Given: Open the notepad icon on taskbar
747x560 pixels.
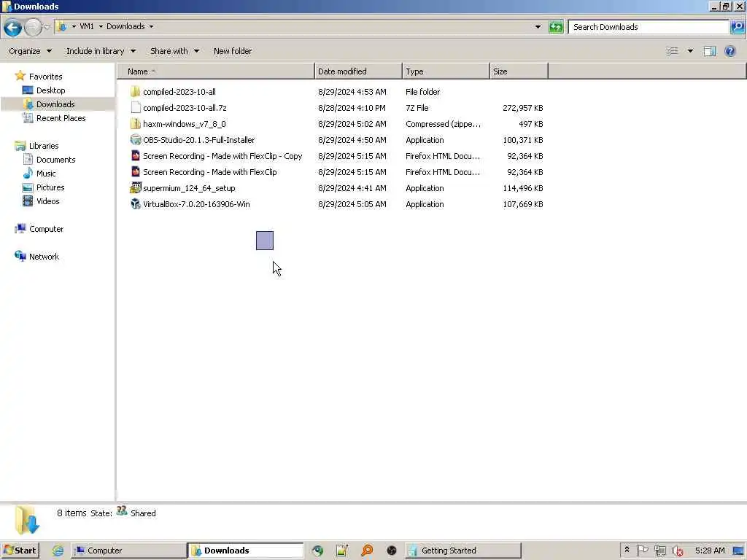Looking at the screenshot, I should tap(342, 551).
